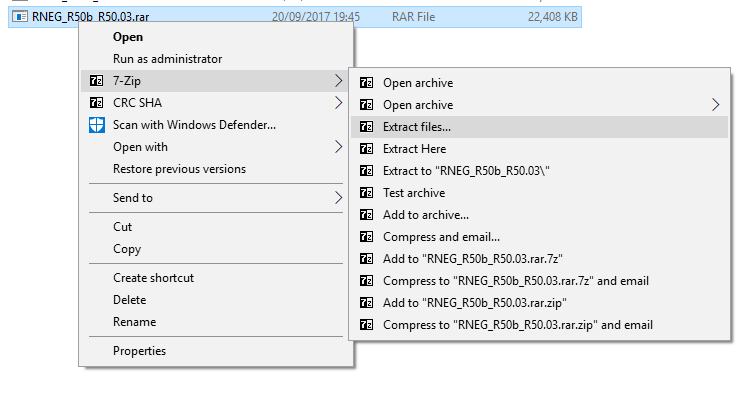This screenshot has height=396, width=743.
Task: Expand the 7-Zip submenu arrow
Action: (338, 81)
